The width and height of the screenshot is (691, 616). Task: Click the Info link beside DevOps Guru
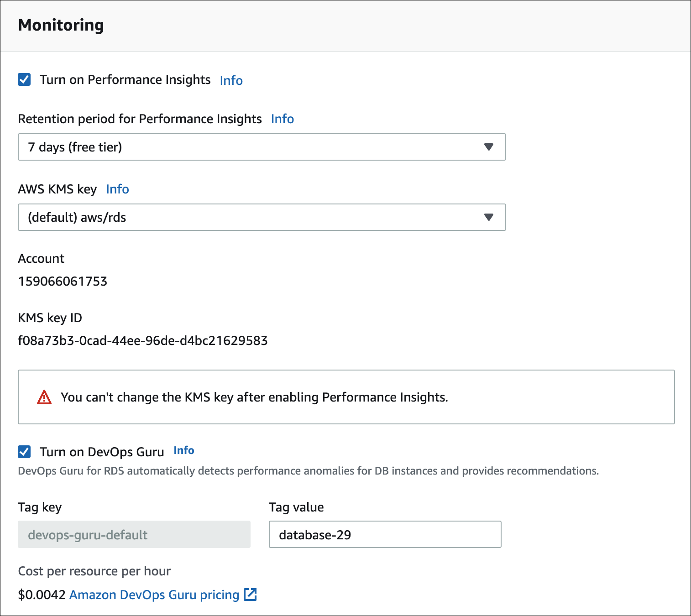pyautogui.click(x=183, y=450)
